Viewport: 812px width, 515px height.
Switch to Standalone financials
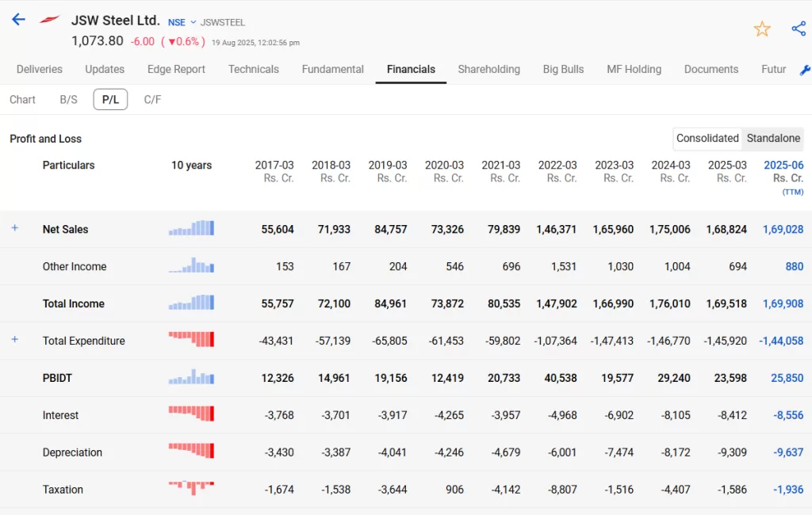773,138
